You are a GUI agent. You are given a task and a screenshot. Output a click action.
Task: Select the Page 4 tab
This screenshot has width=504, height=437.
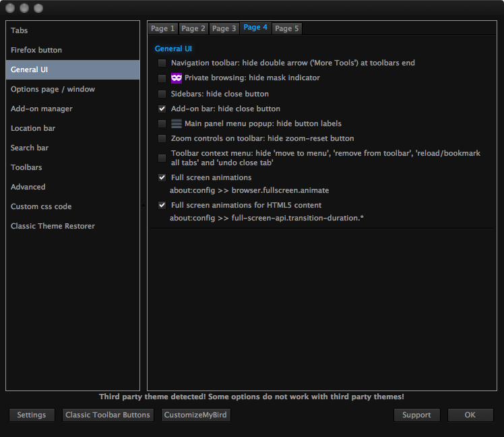pos(255,28)
